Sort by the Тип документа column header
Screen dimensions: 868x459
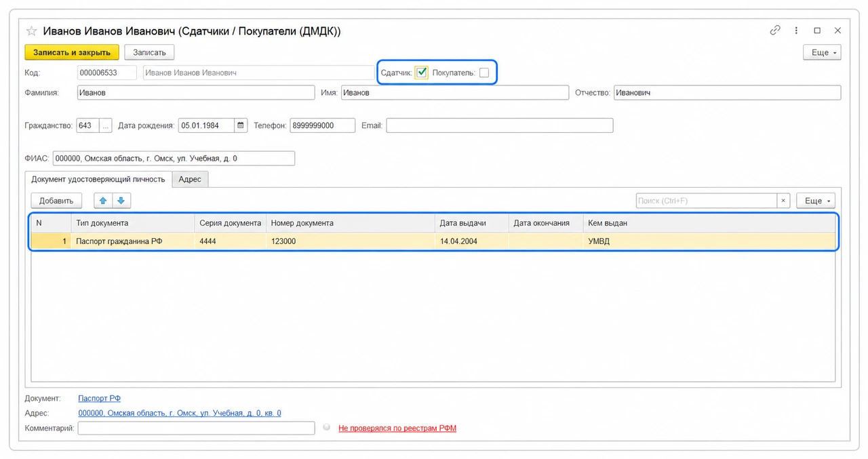[132, 223]
